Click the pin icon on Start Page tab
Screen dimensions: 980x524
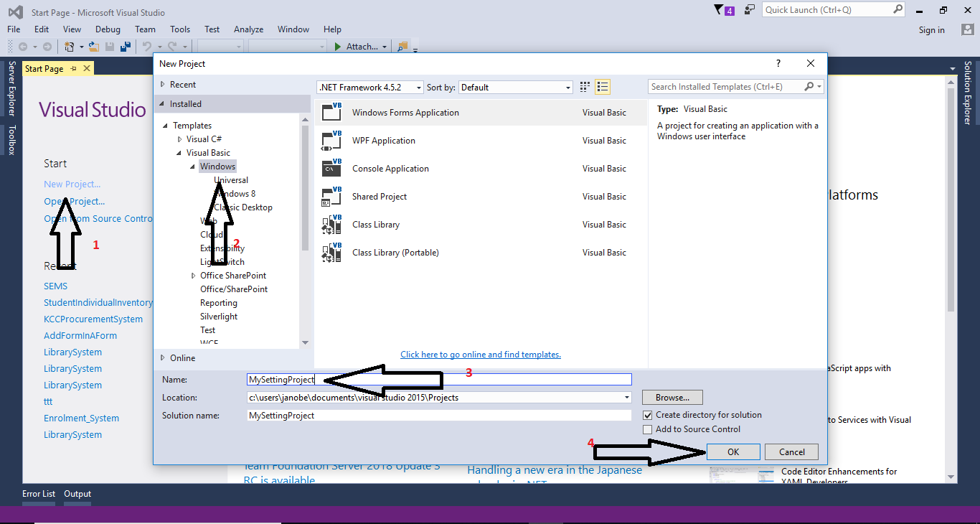tap(73, 68)
